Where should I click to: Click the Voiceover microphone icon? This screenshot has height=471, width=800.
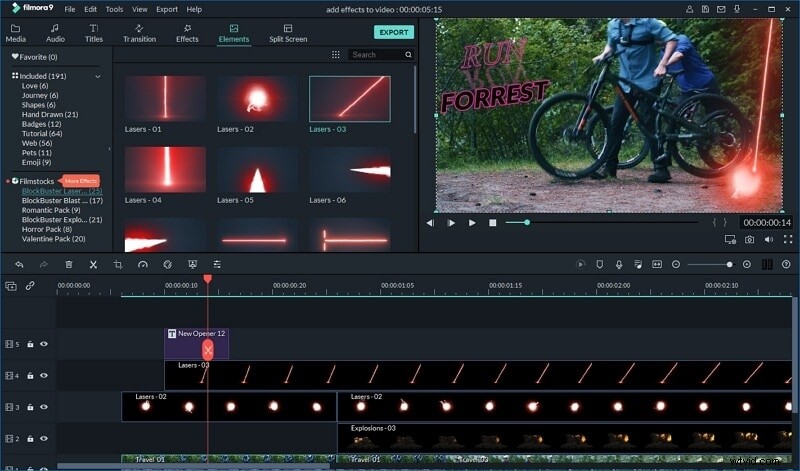619,264
